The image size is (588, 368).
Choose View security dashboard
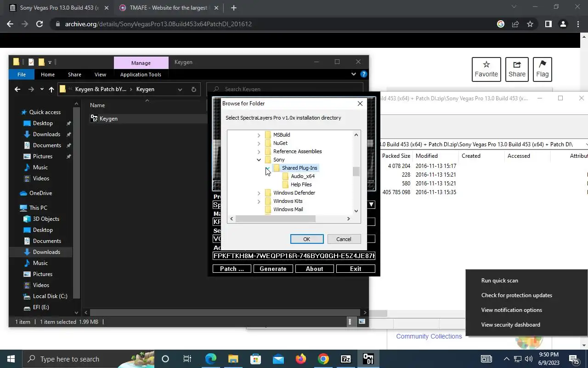click(x=511, y=325)
